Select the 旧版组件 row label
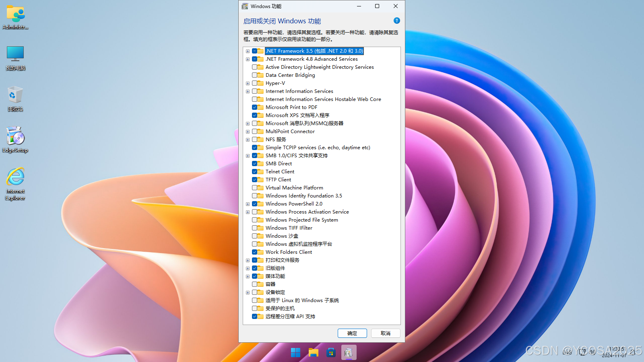The height and width of the screenshot is (362, 644). pos(275,268)
